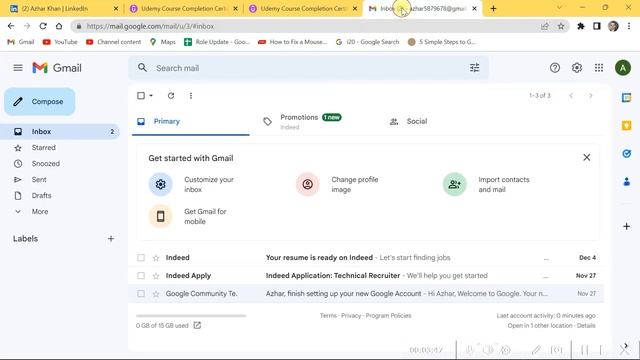Switch to the Primary tab
Viewport: 640px width, 360px height.
(x=191, y=121)
